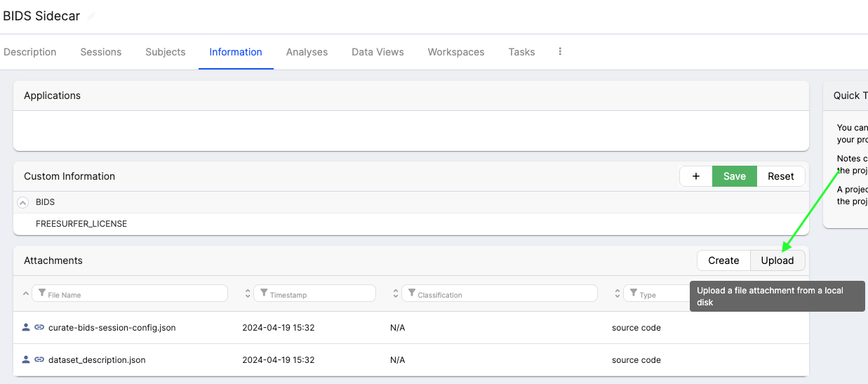Click the plus button in Custom Information
The height and width of the screenshot is (384, 868).
click(696, 176)
